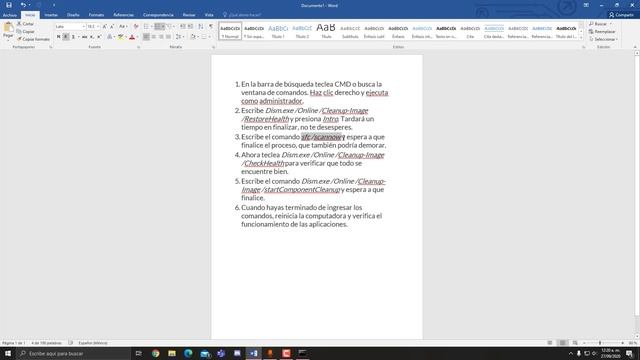640x360 pixels.
Task: Open the Archivo menu
Action: coord(9,15)
